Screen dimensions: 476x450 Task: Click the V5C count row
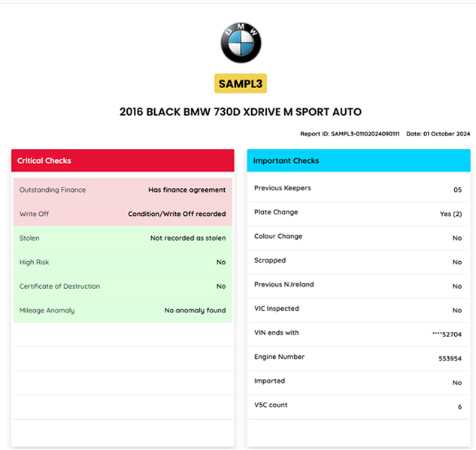pos(359,406)
